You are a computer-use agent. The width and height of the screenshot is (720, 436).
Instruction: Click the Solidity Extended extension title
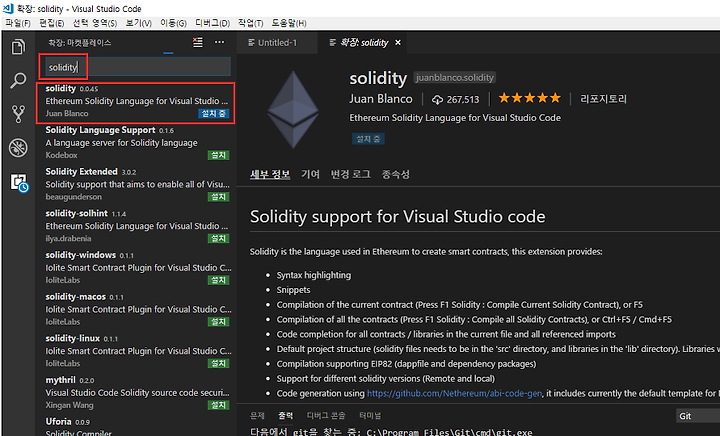(x=81, y=172)
